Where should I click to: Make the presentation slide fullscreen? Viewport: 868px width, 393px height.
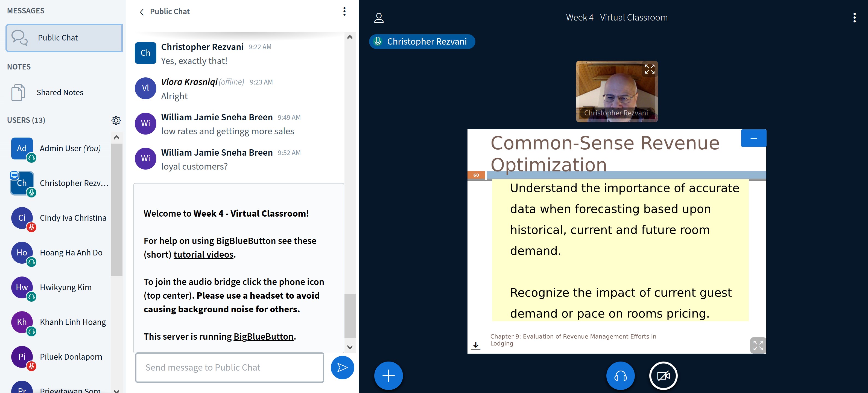pyautogui.click(x=758, y=345)
